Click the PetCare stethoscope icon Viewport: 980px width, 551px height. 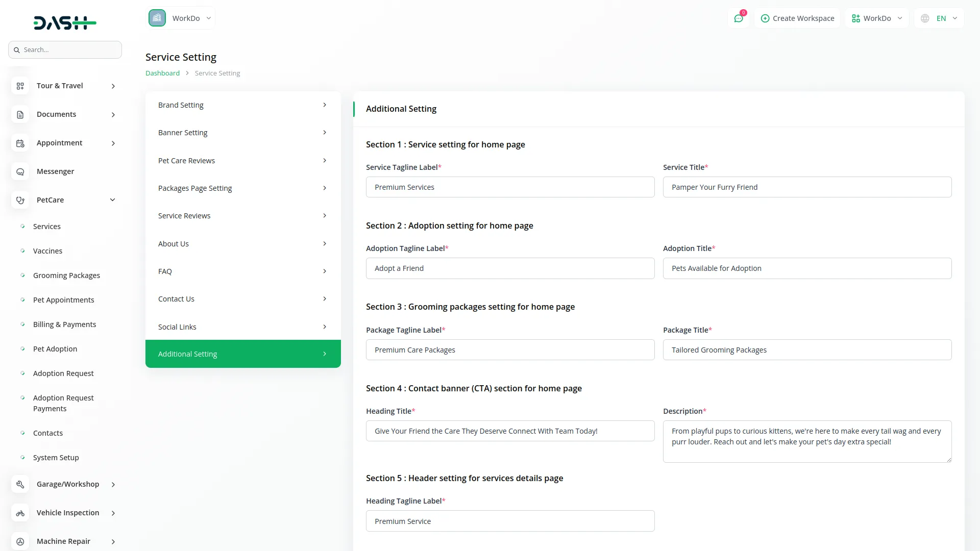(20, 201)
